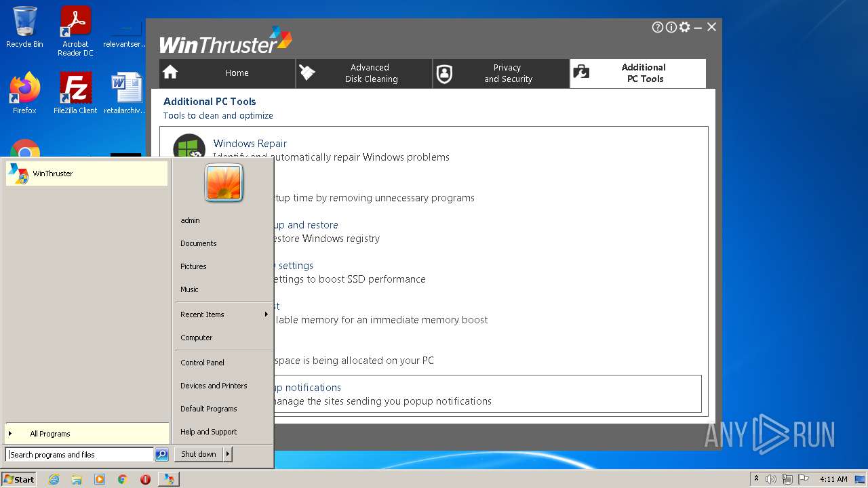
Task: Click the Shut down button
Action: 199,454
